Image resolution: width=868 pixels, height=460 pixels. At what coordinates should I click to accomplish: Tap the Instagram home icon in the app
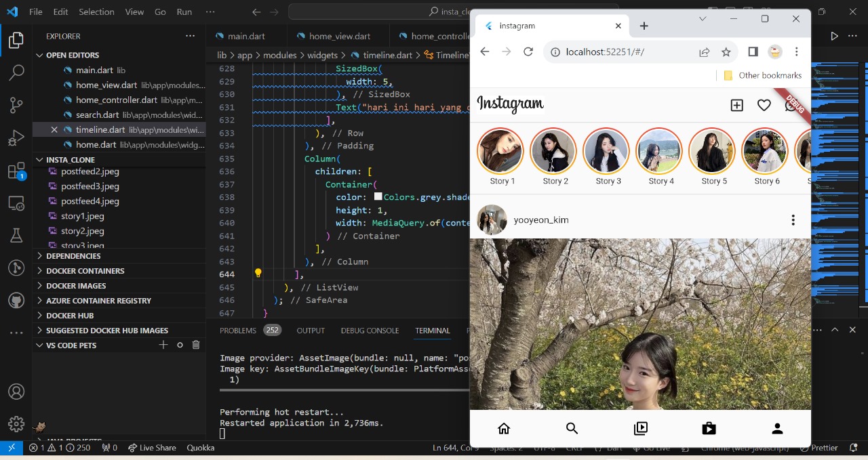(504, 428)
